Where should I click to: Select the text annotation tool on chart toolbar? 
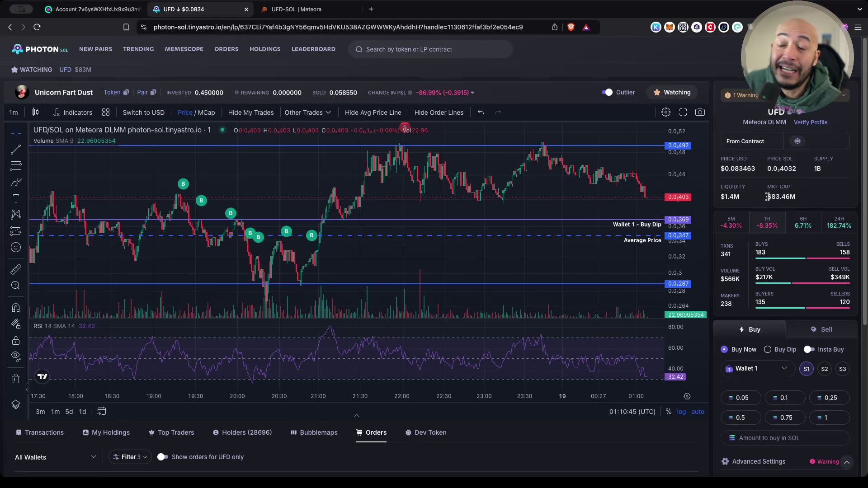[x=16, y=198]
